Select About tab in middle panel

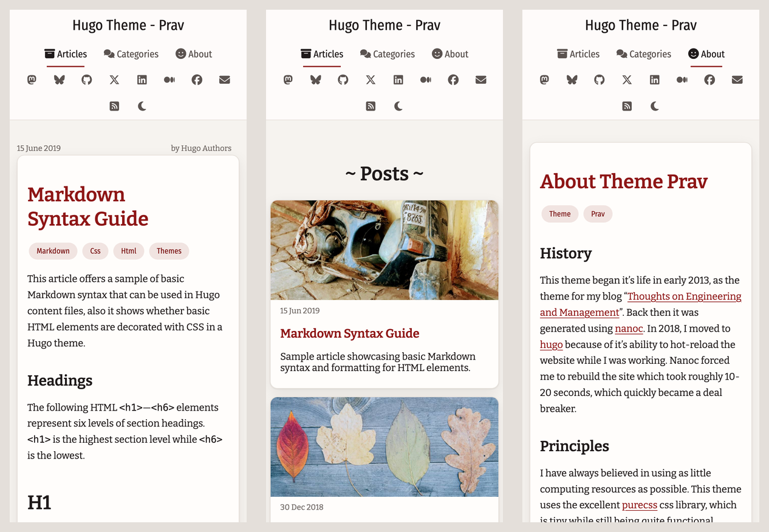pos(450,54)
